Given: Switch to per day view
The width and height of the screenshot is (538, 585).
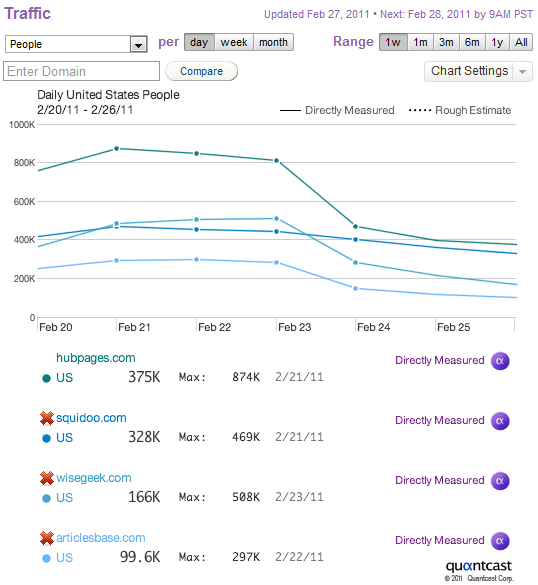Looking at the screenshot, I should pos(199,42).
